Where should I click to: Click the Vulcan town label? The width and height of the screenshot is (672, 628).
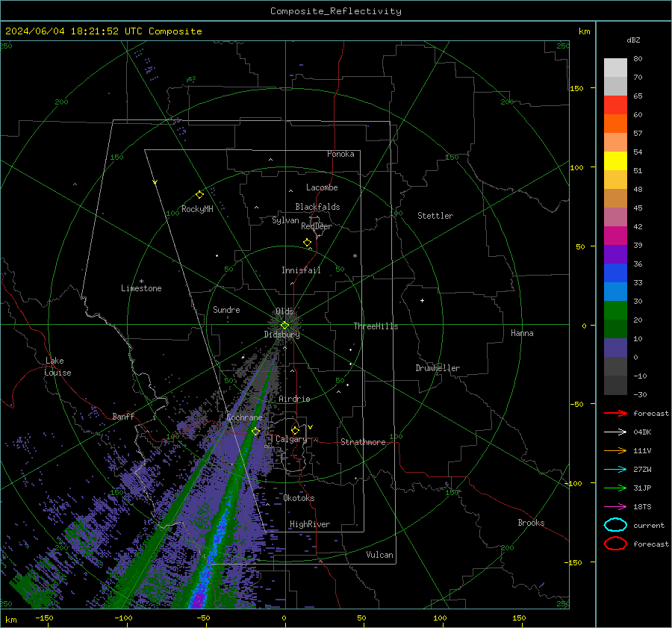coord(379,555)
